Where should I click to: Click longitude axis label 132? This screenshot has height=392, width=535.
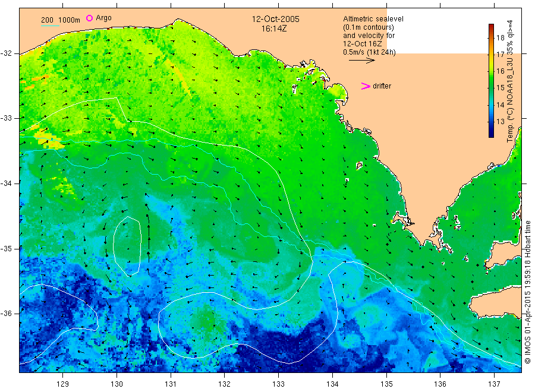coord(225,384)
